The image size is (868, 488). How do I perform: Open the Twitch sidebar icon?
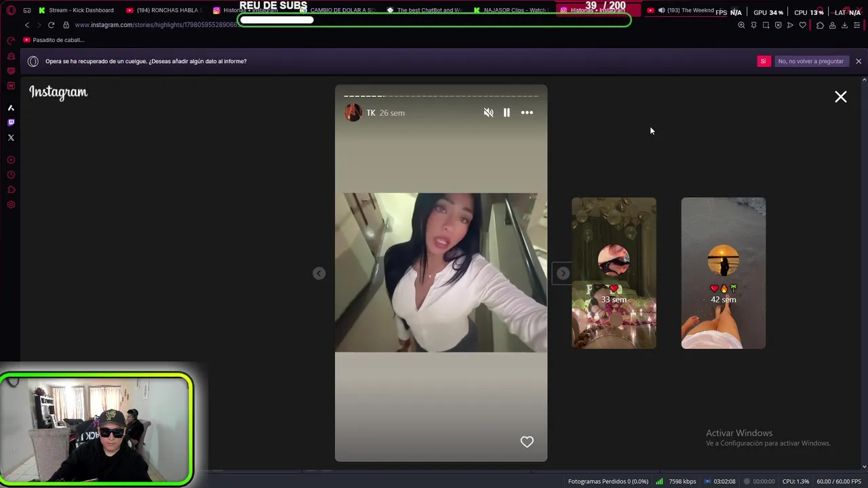11,123
